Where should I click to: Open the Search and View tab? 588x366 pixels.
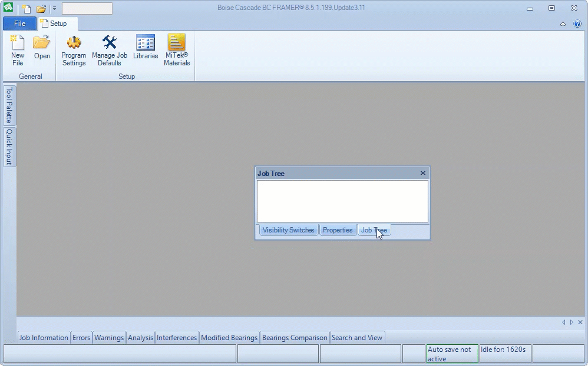click(x=356, y=338)
